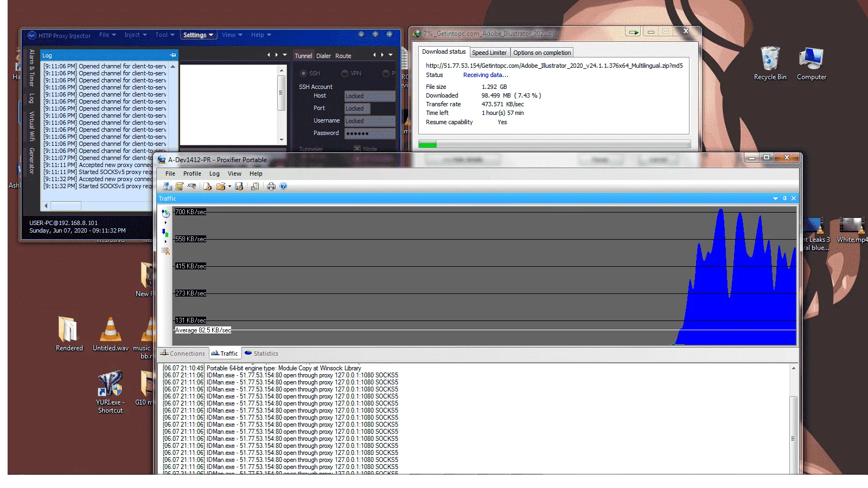Open Help menu in Proxifier

(256, 174)
